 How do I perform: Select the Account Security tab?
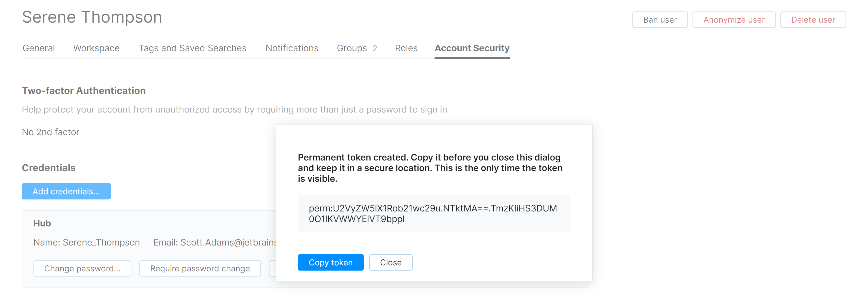pos(472,48)
